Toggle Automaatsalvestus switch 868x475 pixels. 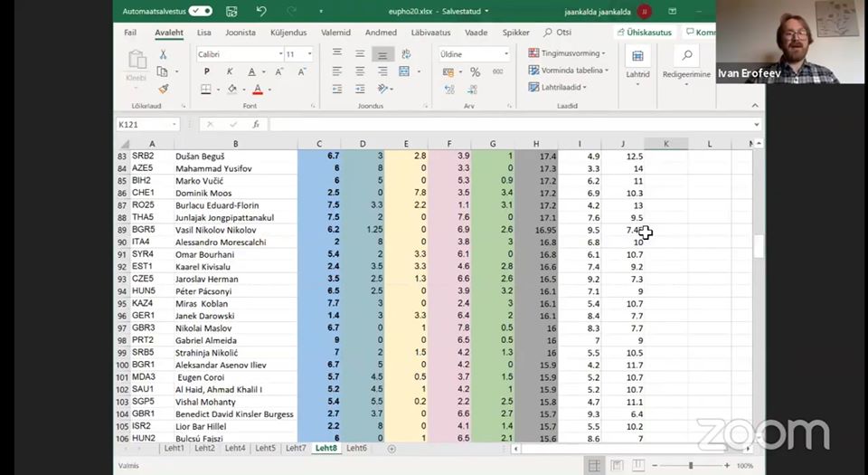pyautogui.click(x=201, y=11)
